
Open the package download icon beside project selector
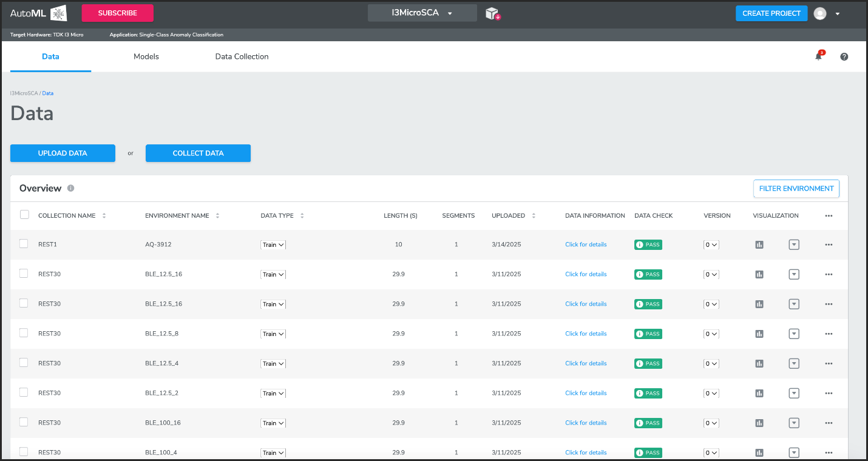(x=492, y=13)
